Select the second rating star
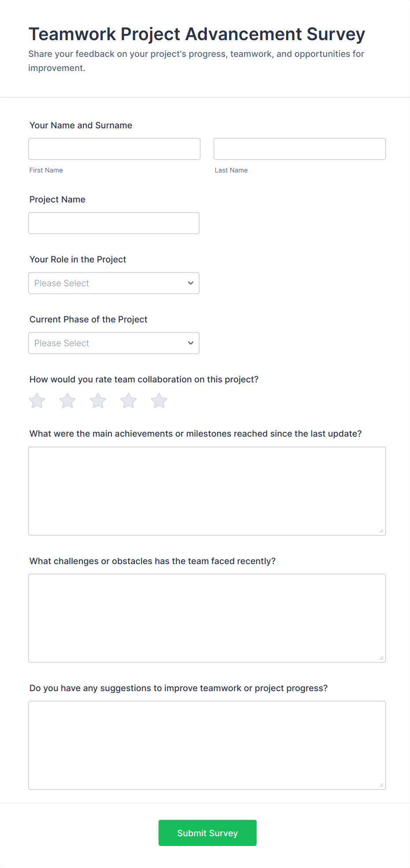This screenshot has height=868, width=410. (x=67, y=401)
